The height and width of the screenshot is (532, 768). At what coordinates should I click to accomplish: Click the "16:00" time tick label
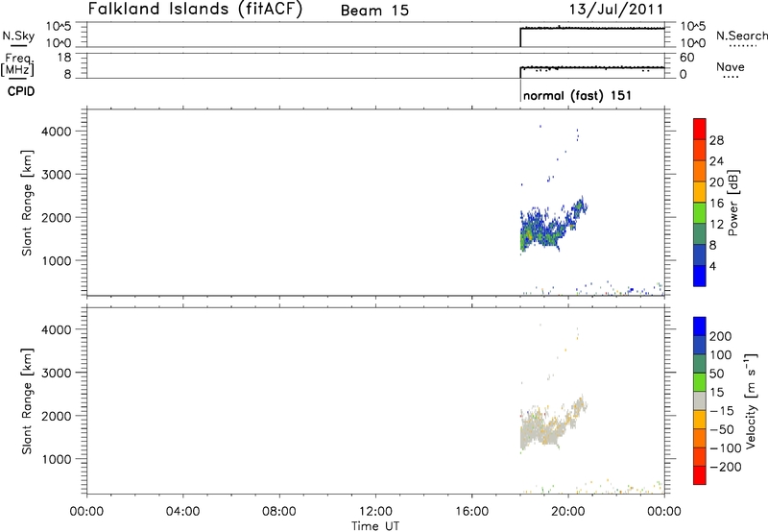[x=471, y=512]
